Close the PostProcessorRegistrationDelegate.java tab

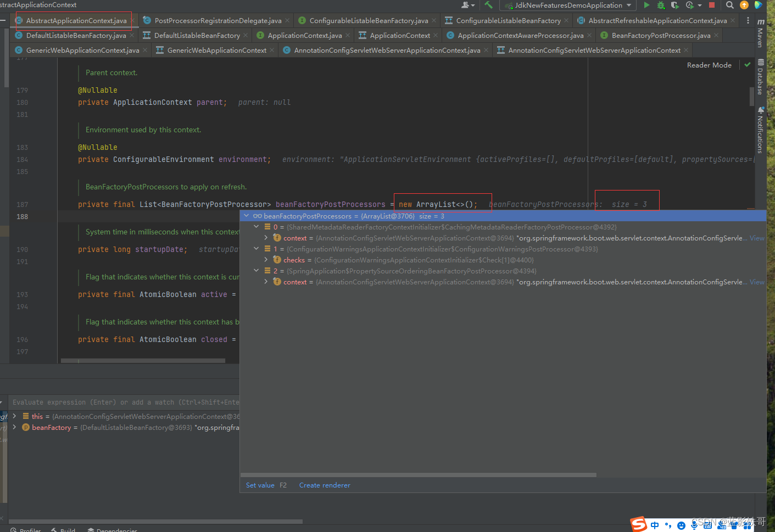tap(287, 20)
